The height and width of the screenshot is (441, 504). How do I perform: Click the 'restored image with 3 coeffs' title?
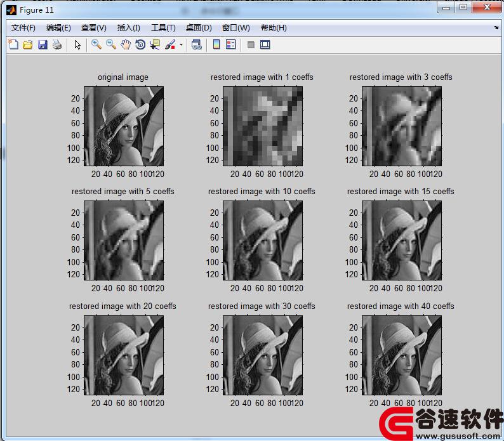401,77
